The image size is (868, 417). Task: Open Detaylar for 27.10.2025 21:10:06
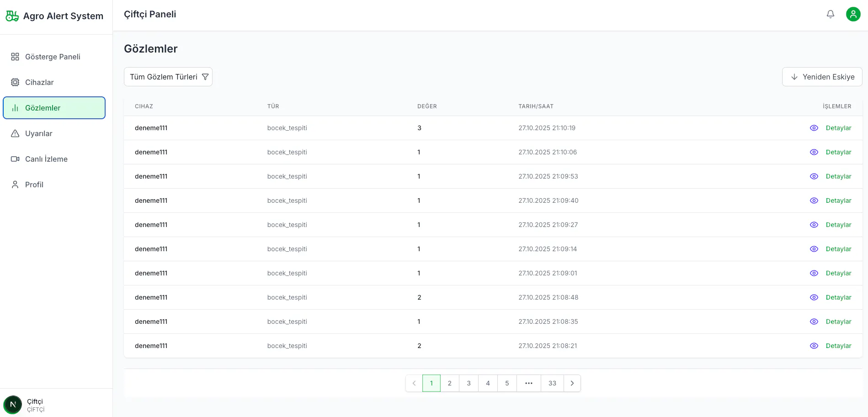(838, 152)
